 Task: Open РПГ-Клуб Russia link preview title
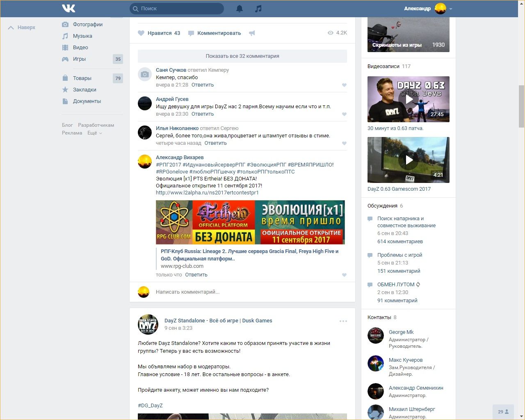click(x=249, y=255)
